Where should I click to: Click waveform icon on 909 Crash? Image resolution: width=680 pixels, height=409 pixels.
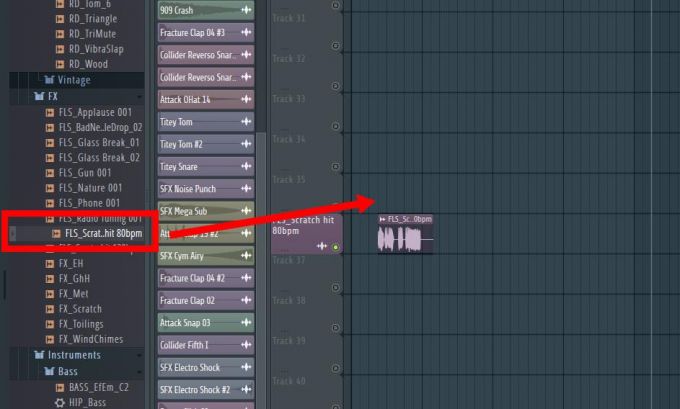[246, 10]
